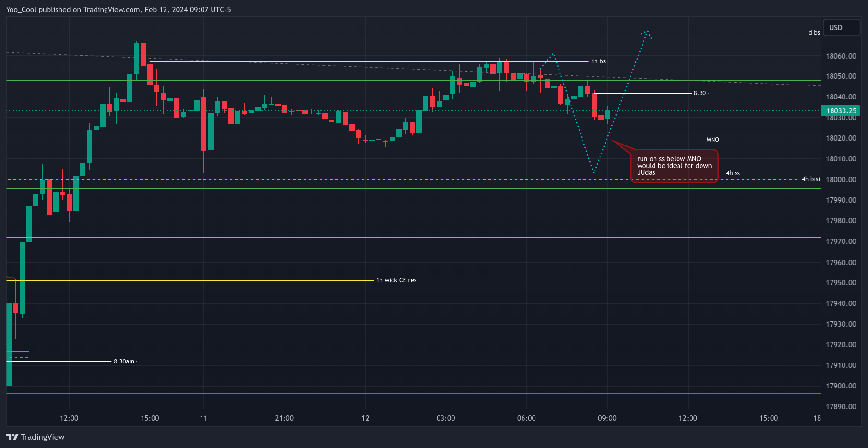Click the current price label 18033.25
The width and height of the screenshot is (868, 448).
(x=841, y=111)
